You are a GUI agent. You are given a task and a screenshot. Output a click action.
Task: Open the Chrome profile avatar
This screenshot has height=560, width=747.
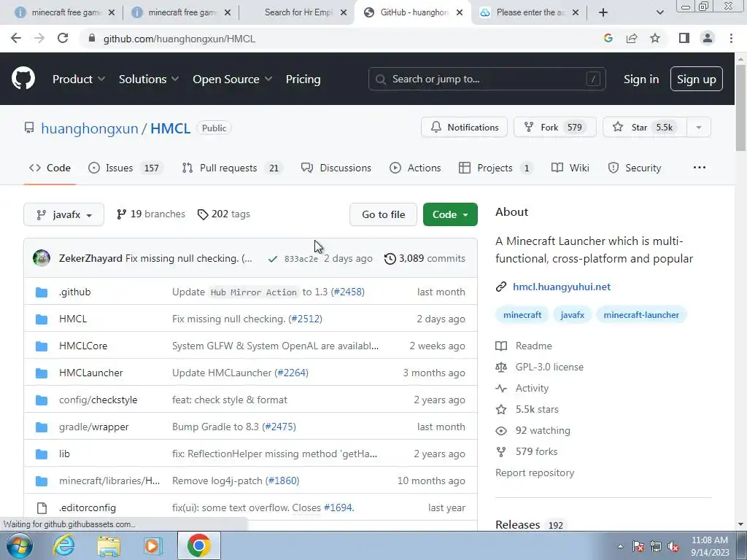[x=708, y=39]
